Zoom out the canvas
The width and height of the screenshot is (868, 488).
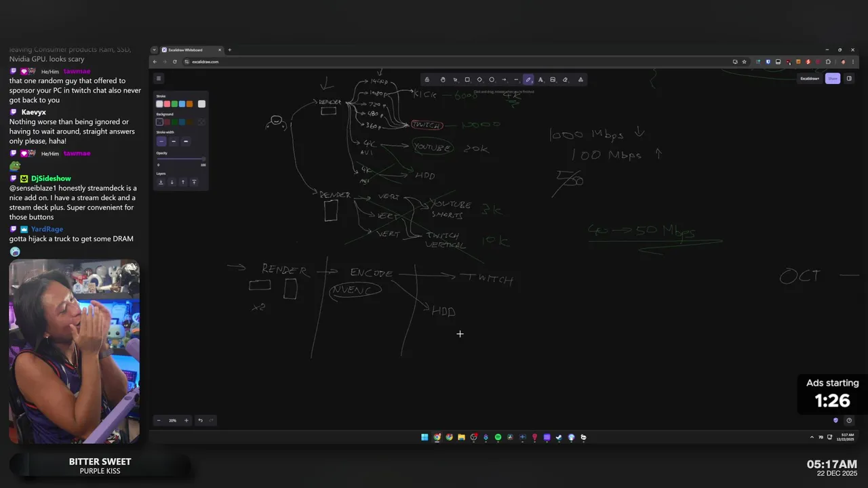click(159, 420)
